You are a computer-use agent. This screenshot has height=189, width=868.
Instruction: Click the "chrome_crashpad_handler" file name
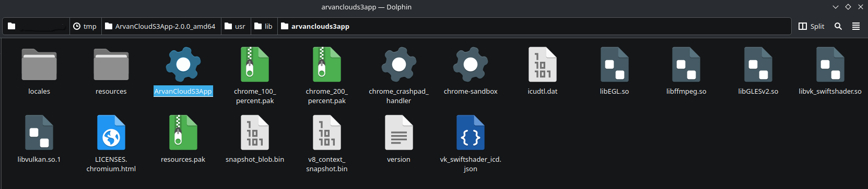399,96
